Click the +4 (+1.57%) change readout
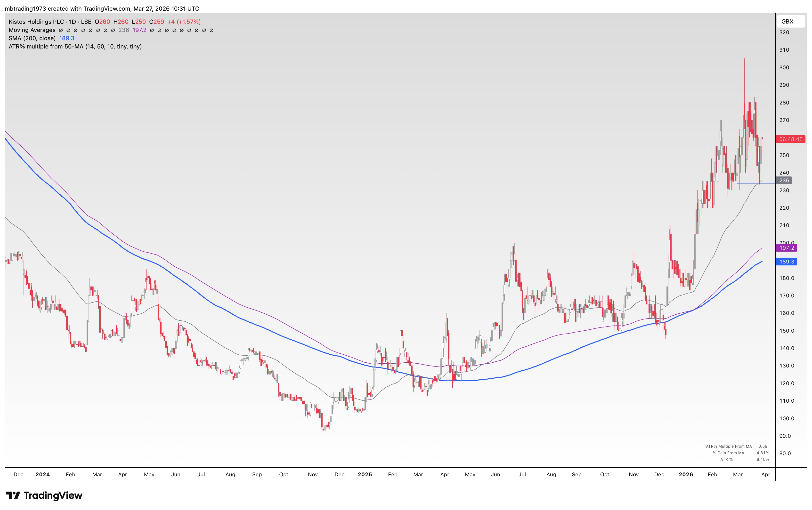Image resolution: width=812 pixels, height=510 pixels. pos(184,22)
